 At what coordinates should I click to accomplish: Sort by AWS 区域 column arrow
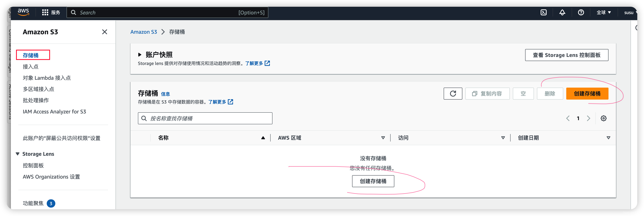coord(383,138)
